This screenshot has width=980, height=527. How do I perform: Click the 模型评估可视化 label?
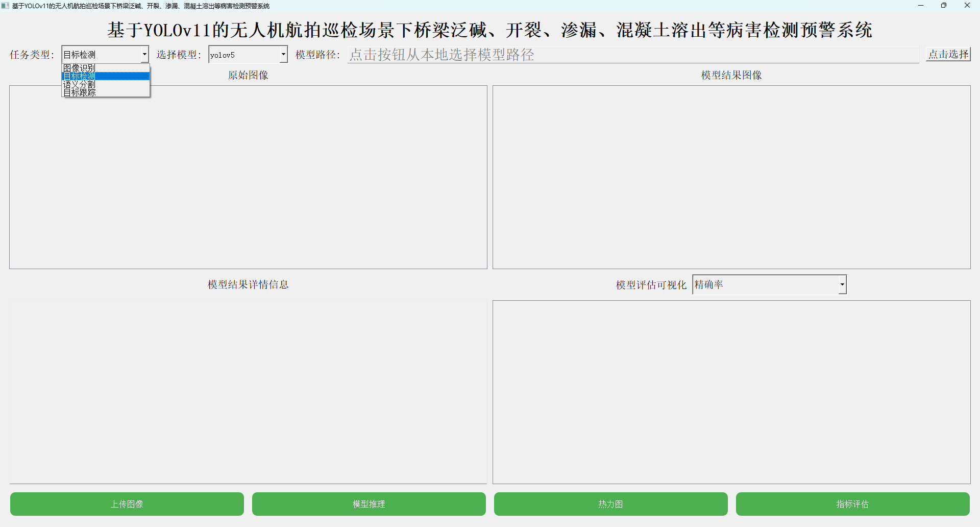coord(651,285)
